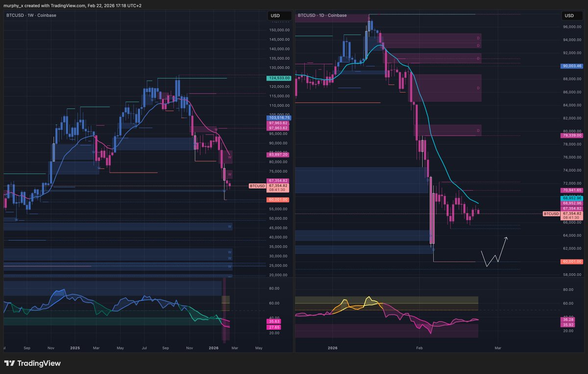Click the 96,000.00 price axis tick
588x374 pixels.
(x=573, y=27)
